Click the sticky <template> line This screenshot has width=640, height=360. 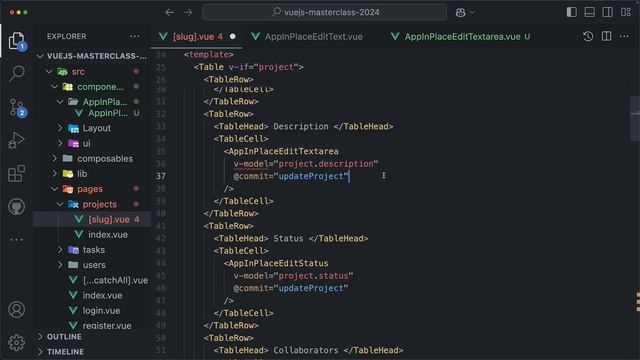pyautogui.click(x=209, y=55)
